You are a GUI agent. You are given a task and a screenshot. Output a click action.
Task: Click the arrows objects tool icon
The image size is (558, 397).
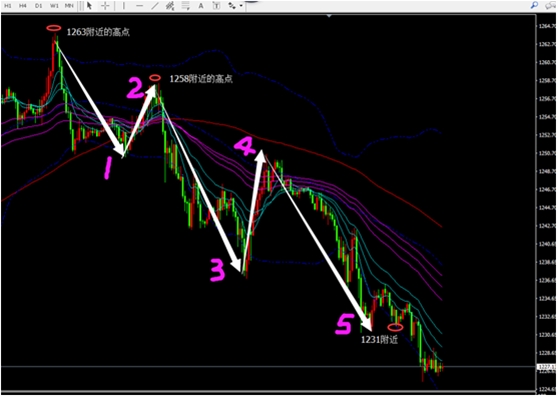click(x=233, y=6)
